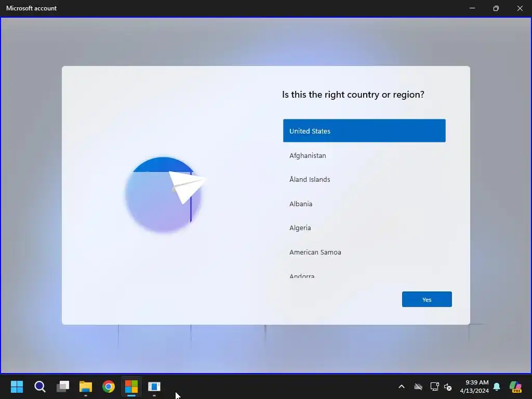Open Task View on the taskbar

[x=63, y=387]
